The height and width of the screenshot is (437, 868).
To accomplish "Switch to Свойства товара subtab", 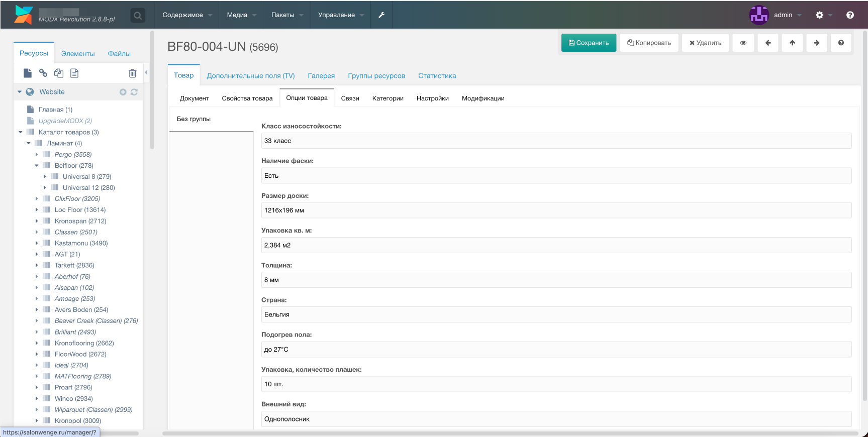I will (247, 98).
